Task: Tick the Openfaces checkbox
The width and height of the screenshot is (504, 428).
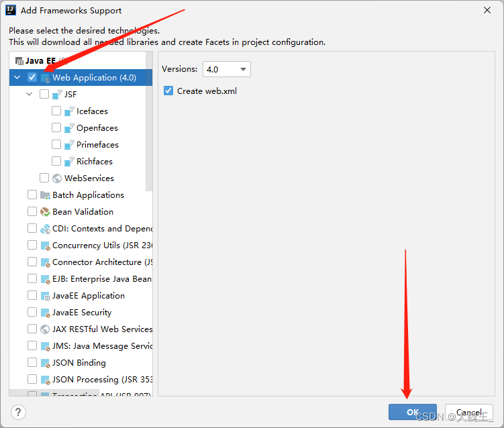Action: click(56, 127)
